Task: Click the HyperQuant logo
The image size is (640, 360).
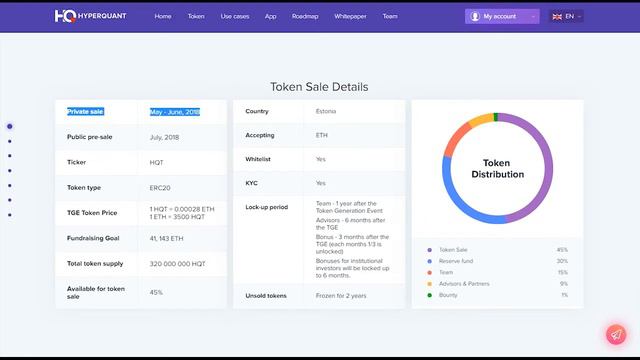Action: point(90,16)
